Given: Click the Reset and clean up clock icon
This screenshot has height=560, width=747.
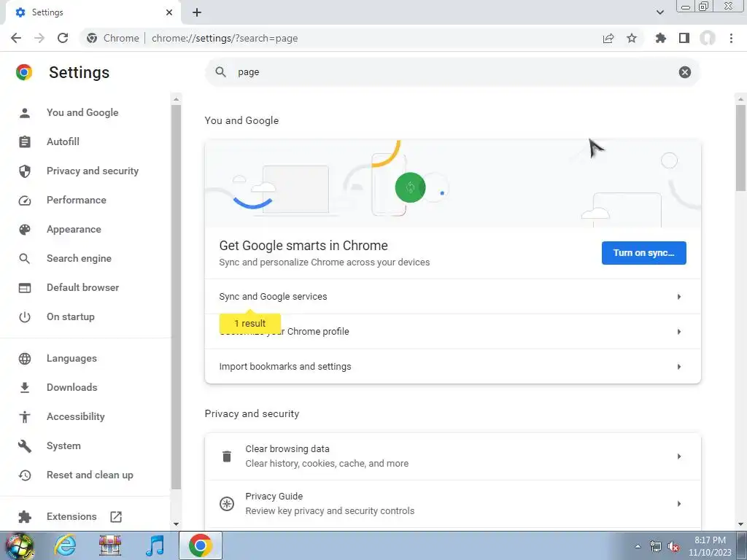Looking at the screenshot, I should coord(25,475).
